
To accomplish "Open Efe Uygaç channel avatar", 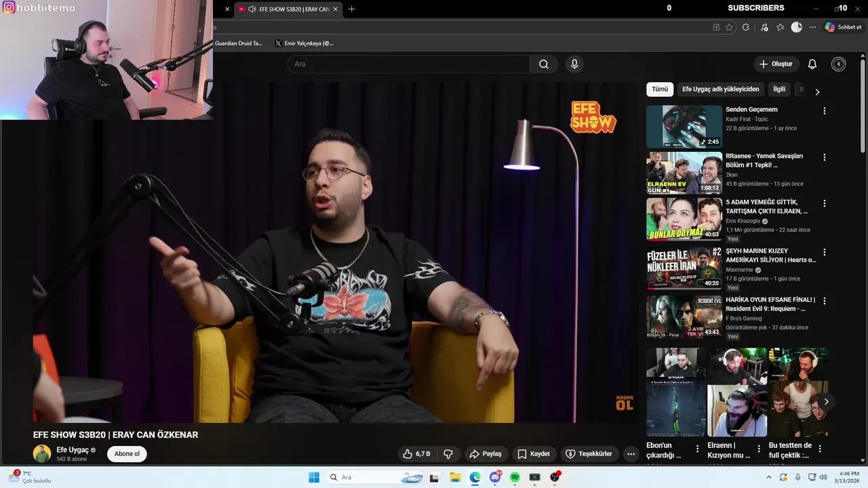I will coord(42,454).
